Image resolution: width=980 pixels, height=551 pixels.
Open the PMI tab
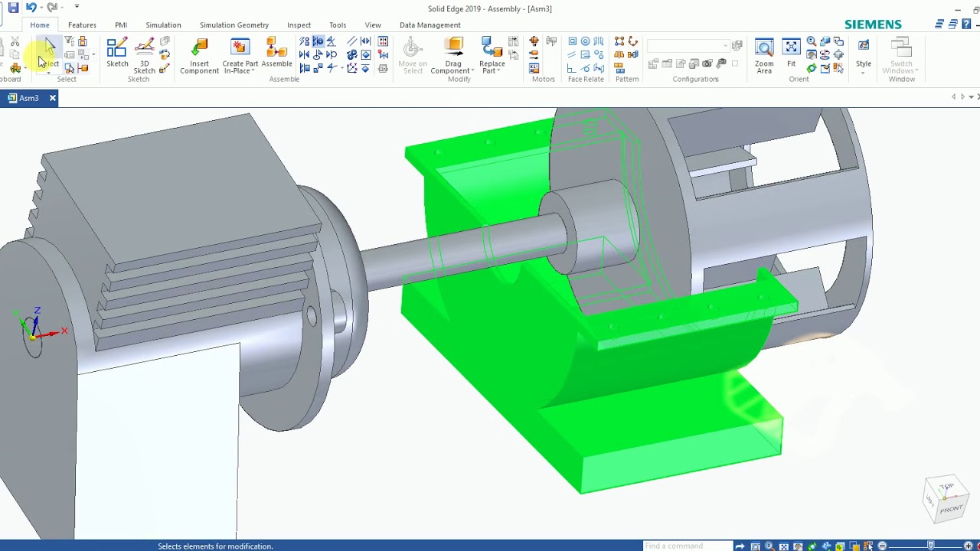pyautogui.click(x=121, y=25)
